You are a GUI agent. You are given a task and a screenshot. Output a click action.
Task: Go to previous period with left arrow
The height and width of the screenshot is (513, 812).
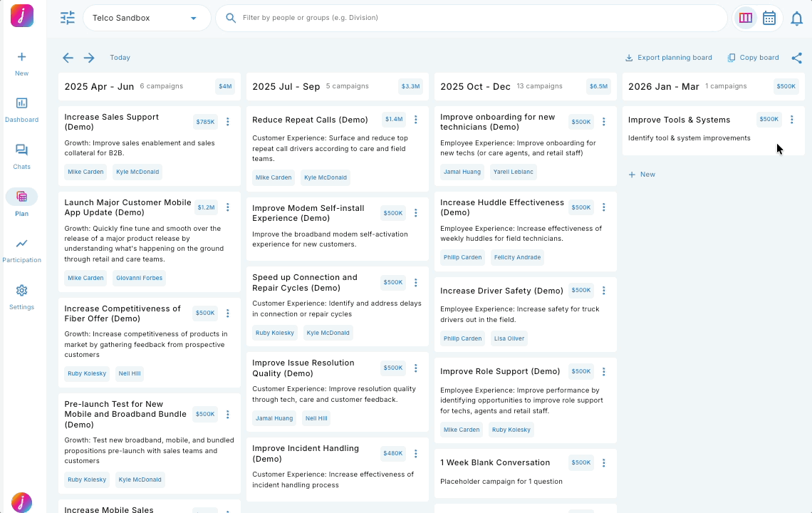pyautogui.click(x=68, y=58)
